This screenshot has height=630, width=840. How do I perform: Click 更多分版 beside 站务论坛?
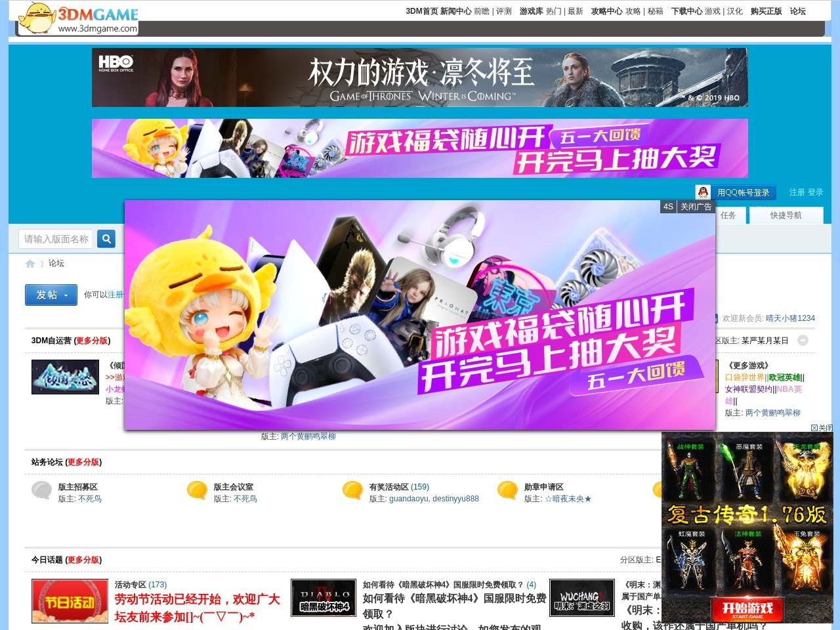pos(83,462)
